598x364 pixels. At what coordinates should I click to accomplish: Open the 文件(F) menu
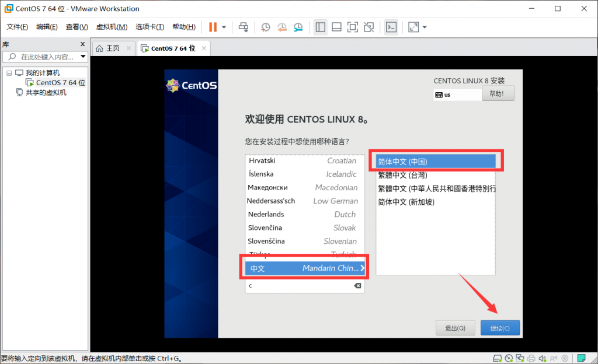point(17,27)
